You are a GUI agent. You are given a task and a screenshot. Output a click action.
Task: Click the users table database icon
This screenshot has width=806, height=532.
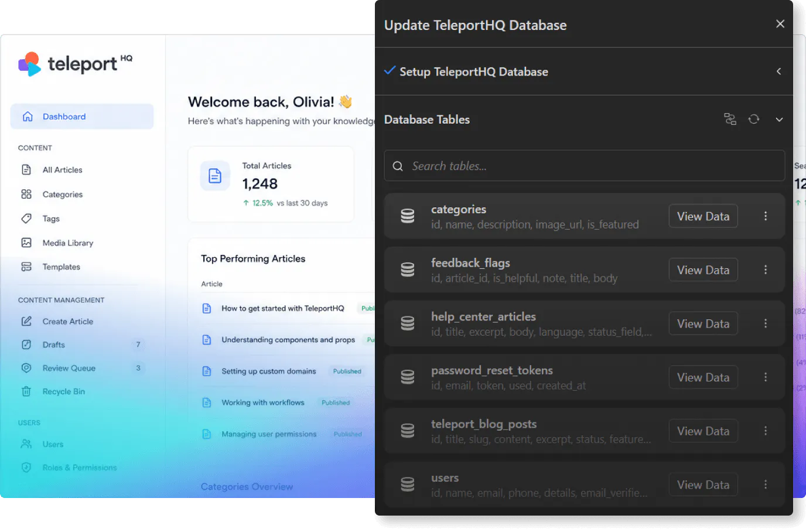click(x=408, y=485)
